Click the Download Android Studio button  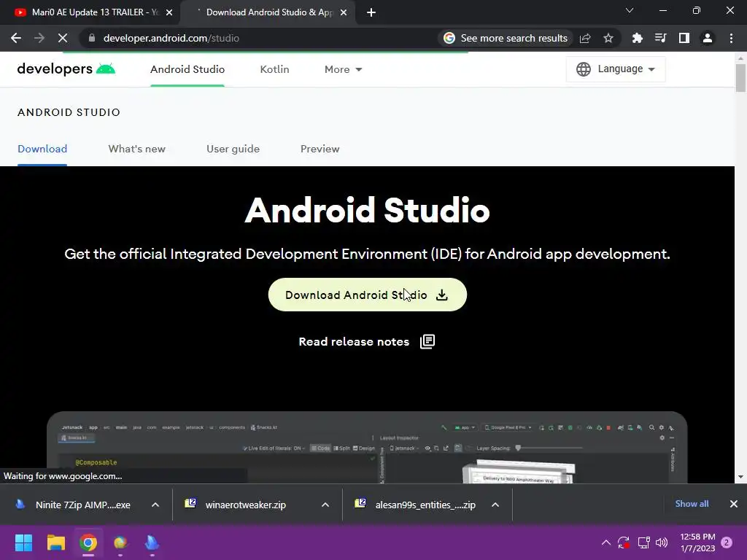[368, 295]
